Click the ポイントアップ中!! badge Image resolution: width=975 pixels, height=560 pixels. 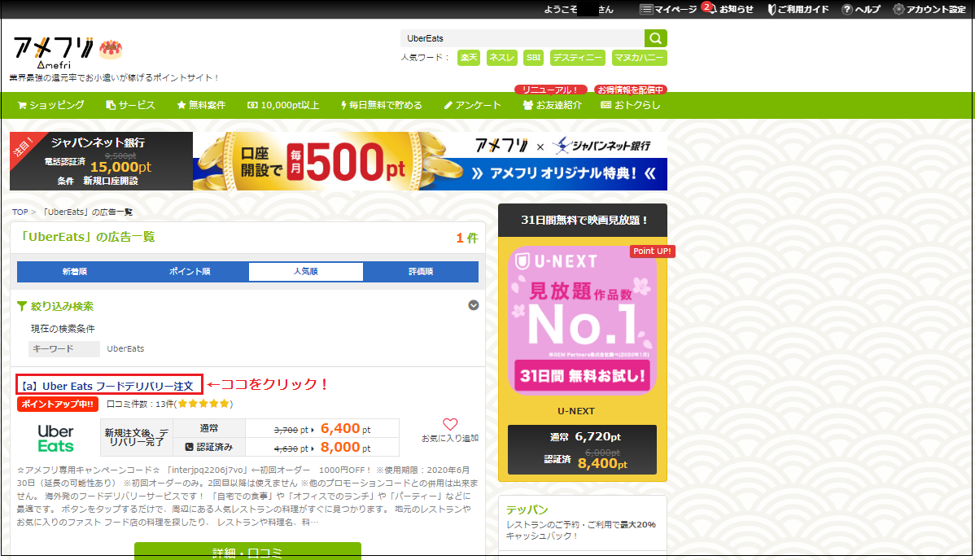click(57, 404)
